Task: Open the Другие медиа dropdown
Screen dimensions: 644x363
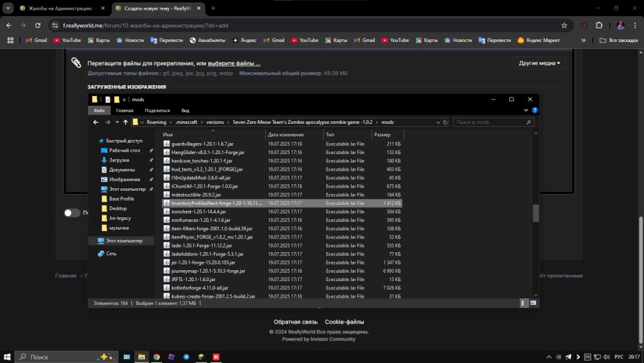Action: tap(539, 63)
